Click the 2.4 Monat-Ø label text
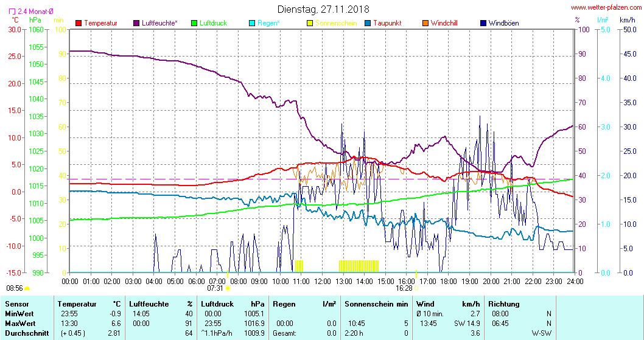The width and height of the screenshot is (644, 340). tap(35, 12)
